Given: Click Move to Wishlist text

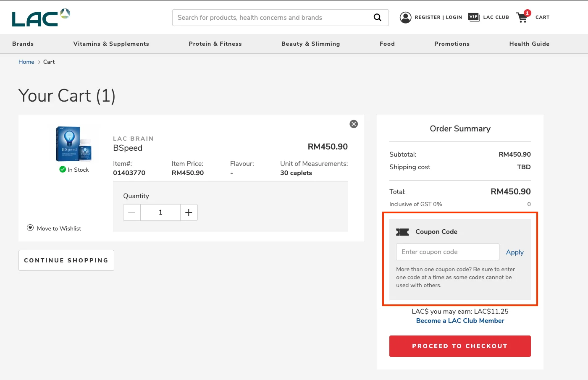Looking at the screenshot, I should (x=59, y=228).
